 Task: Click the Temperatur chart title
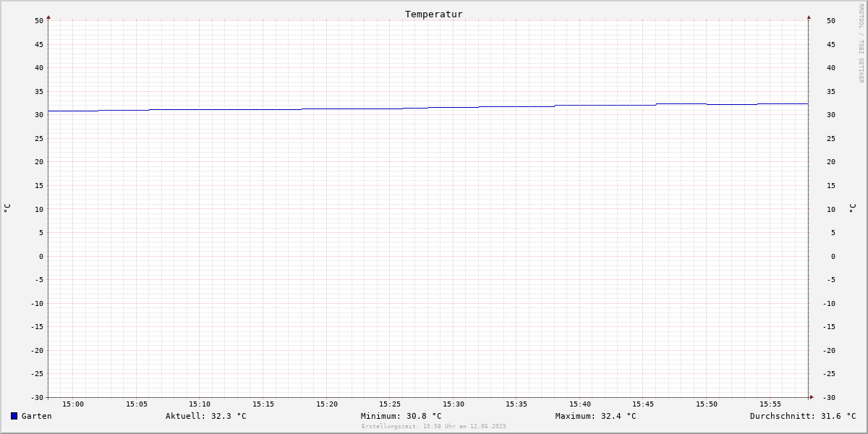[434, 14]
